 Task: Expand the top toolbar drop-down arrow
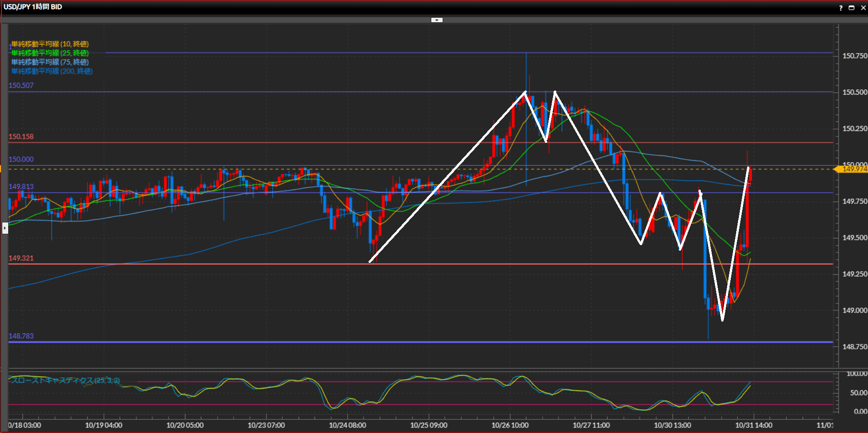click(437, 20)
